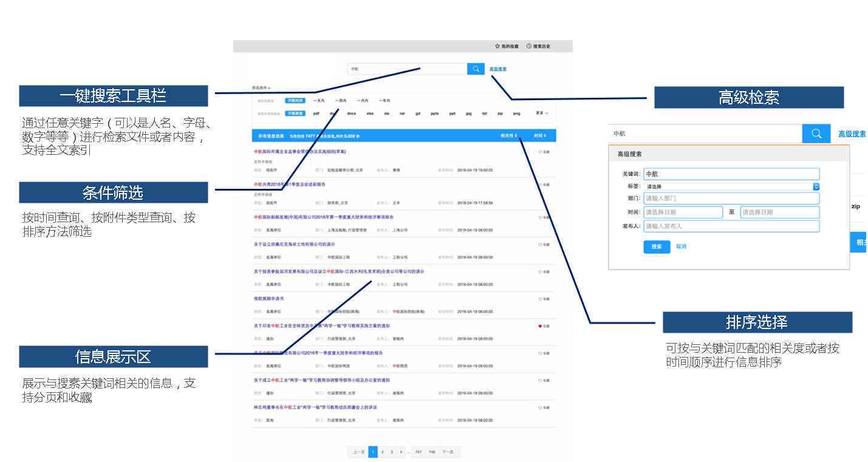Select the active page 1 button
The height and width of the screenshot is (462, 868).
[x=373, y=452]
